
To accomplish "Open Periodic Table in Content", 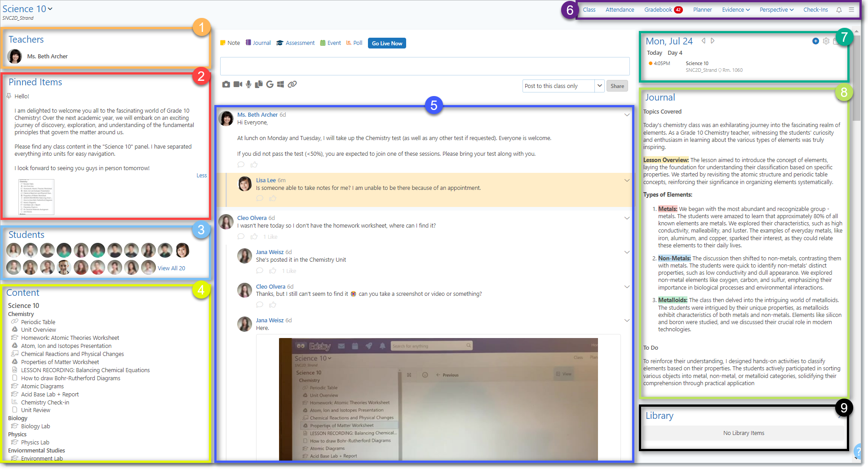I will tap(38, 322).
